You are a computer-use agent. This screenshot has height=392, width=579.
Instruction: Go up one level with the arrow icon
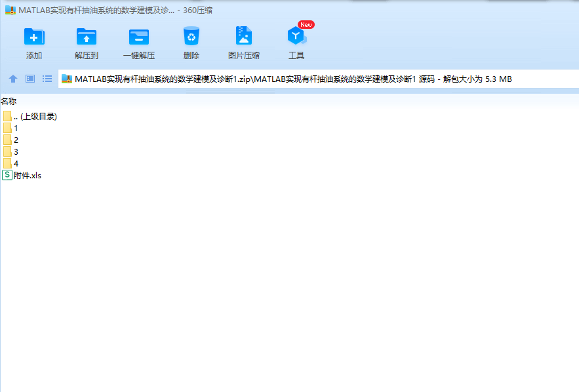pos(13,79)
